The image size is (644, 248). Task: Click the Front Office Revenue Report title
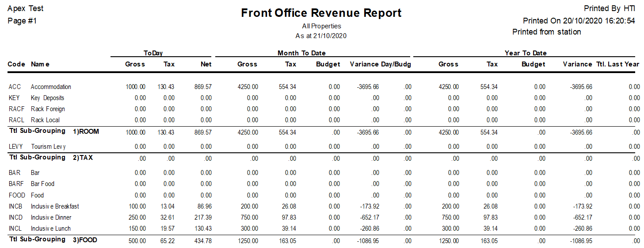click(321, 13)
